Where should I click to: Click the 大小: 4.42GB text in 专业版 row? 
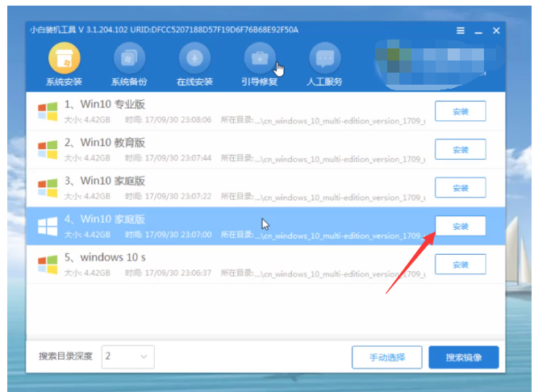tap(87, 120)
